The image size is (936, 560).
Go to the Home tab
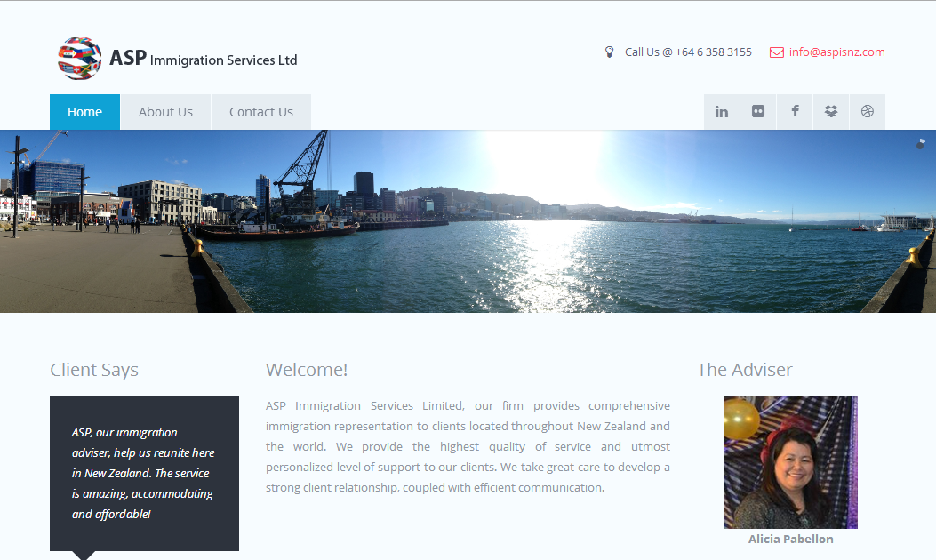[x=84, y=112]
